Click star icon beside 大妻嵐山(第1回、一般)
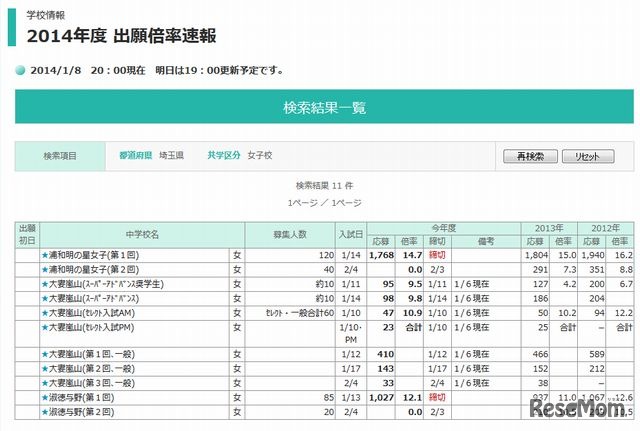640x431 pixels. tap(45, 354)
